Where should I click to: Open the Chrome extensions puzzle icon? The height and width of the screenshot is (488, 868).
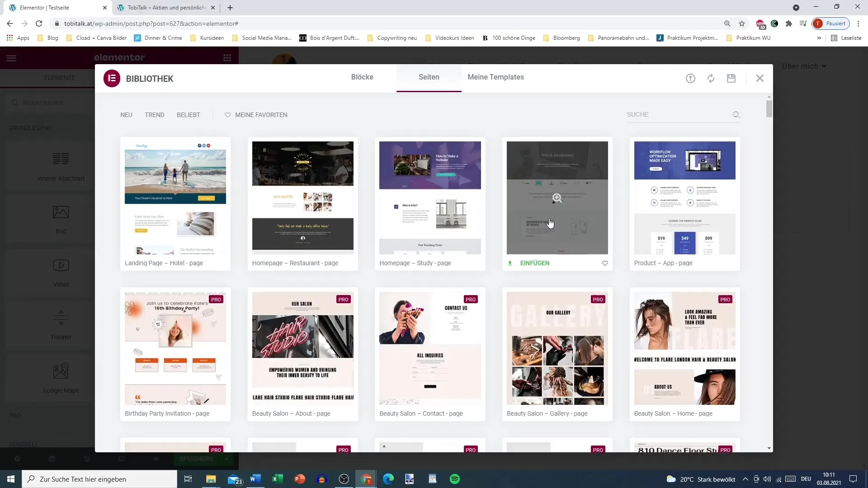click(x=789, y=23)
